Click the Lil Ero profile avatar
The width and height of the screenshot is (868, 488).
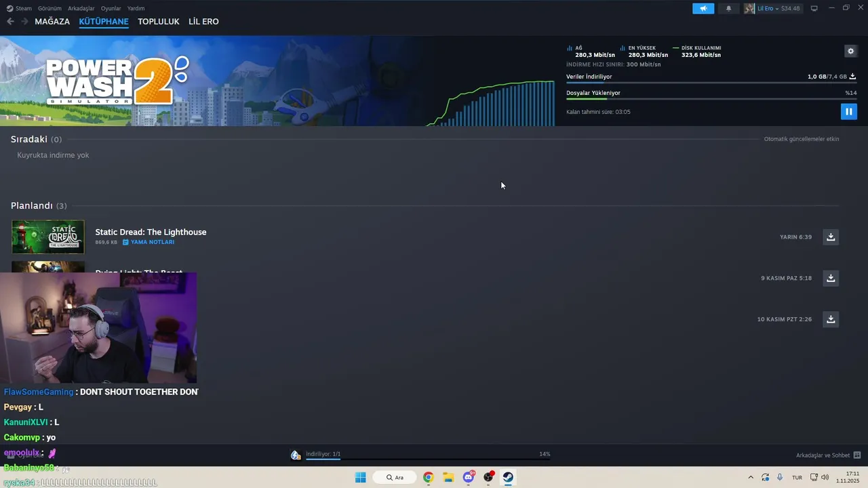point(749,8)
